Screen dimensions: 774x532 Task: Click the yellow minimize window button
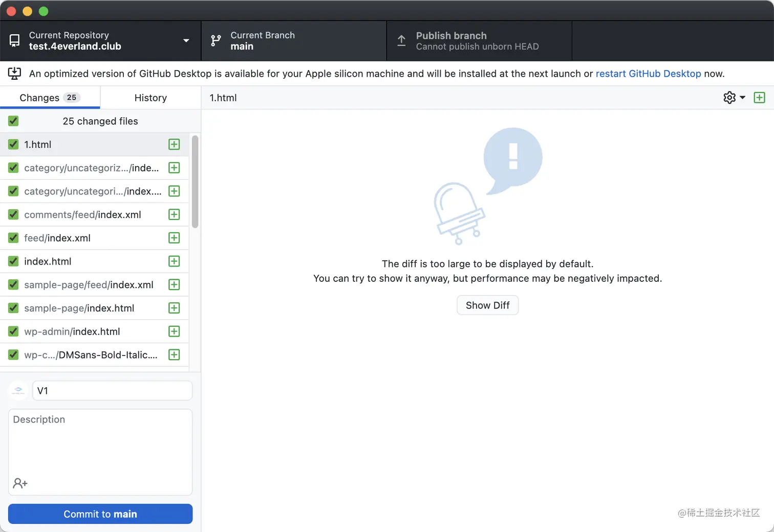pos(28,11)
